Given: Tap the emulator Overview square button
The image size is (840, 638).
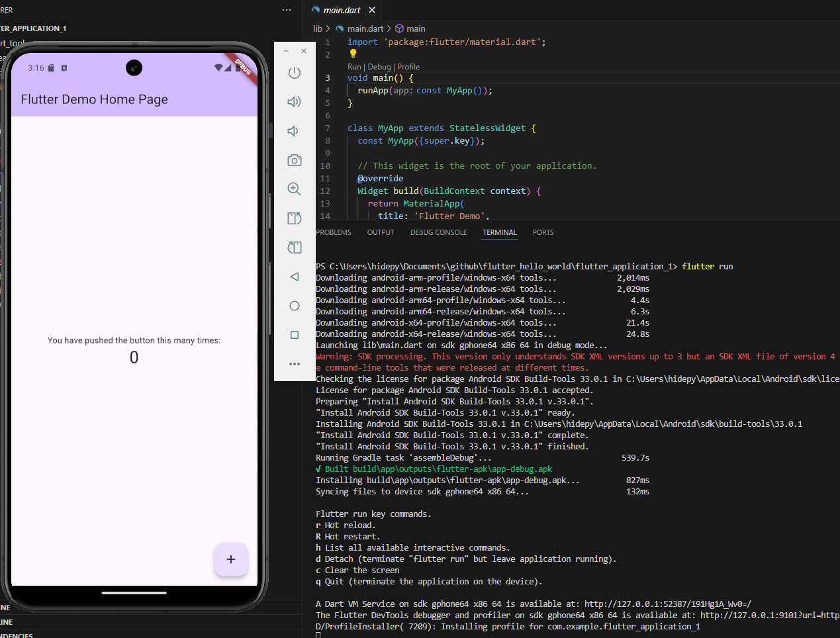Looking at the screenshot, I should point(295,335).
